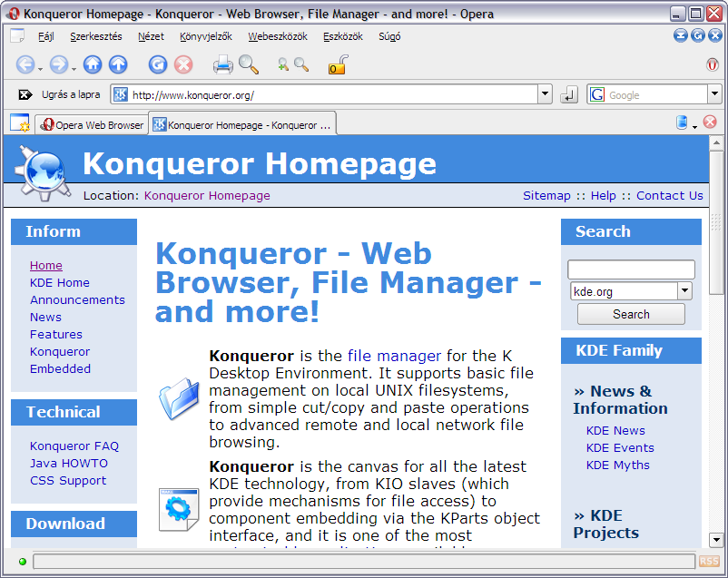Image resolution: width=728 pixels, height=578 pixels.
Task: Click the Up directory arrow icon
Action: [x=118, y=64]
